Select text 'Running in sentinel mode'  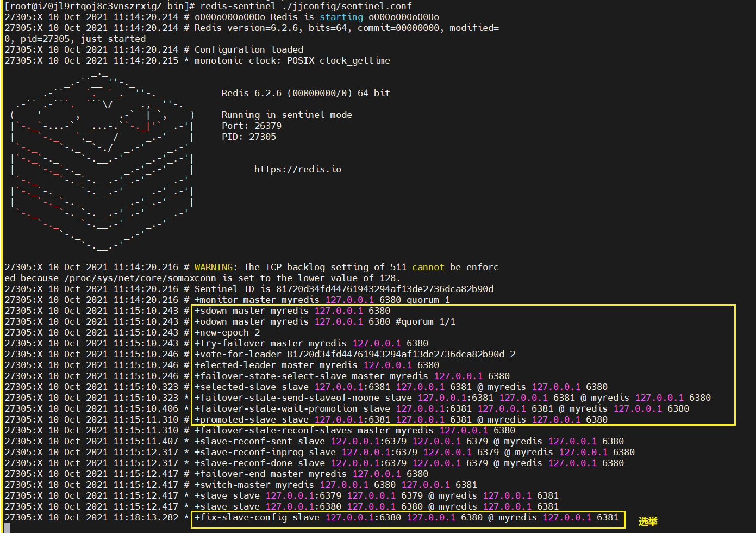[287, 115]
